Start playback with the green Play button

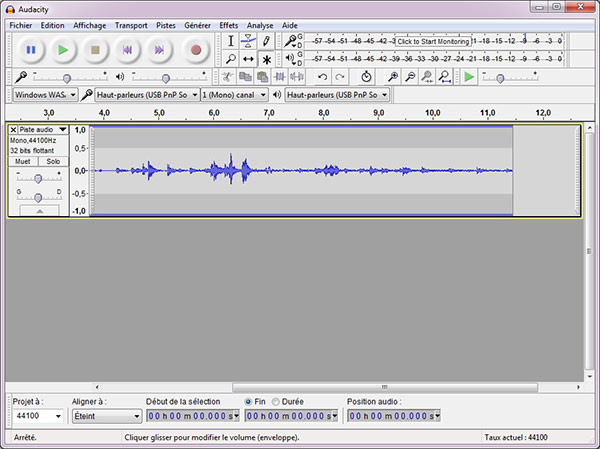(63, 50)
